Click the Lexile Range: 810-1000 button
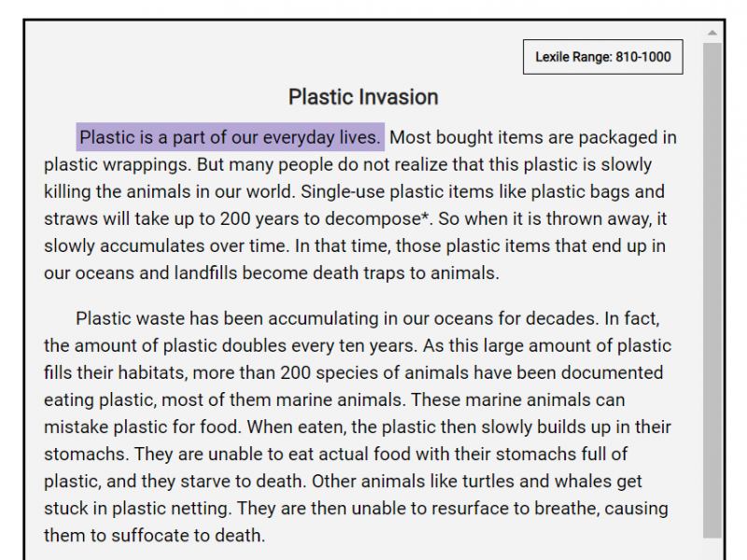This screenshot has width=747, height=560. coord(602,57)
